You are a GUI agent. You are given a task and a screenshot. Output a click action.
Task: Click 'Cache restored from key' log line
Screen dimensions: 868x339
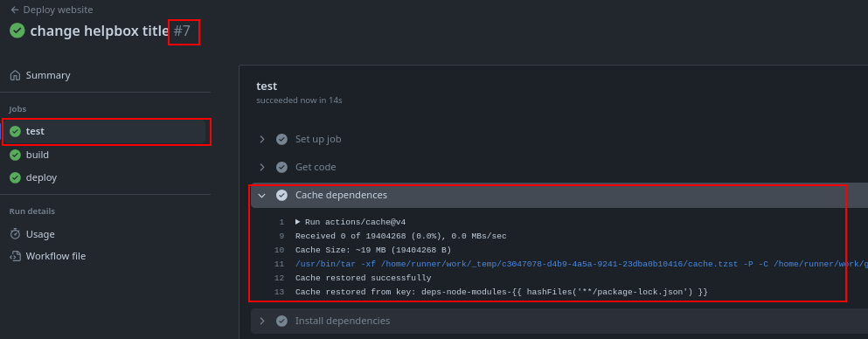(x=502, y=292)
